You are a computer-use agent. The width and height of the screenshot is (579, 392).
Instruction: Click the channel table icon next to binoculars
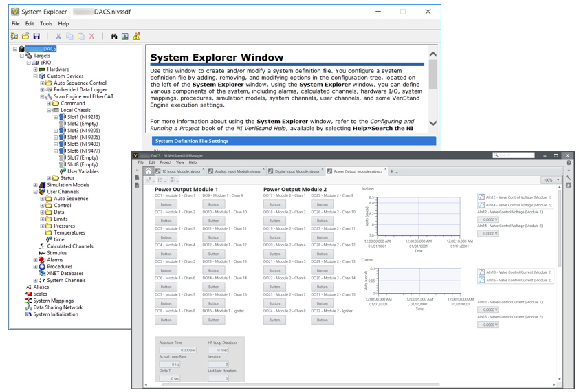(x=125, y=36)
